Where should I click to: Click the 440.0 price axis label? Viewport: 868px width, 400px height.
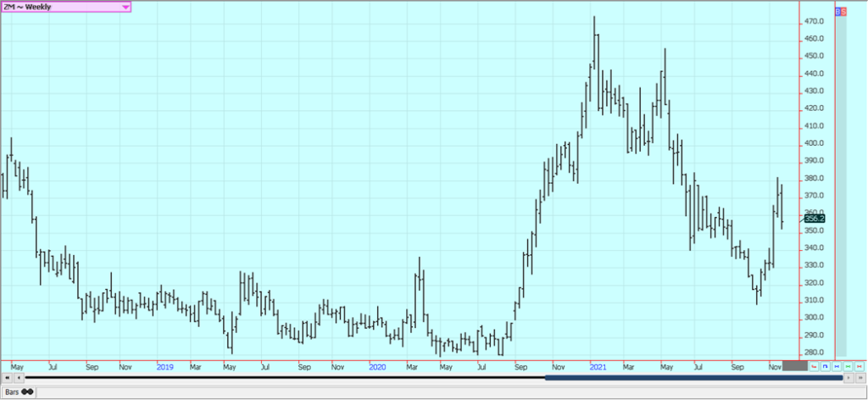click(816, 74)
